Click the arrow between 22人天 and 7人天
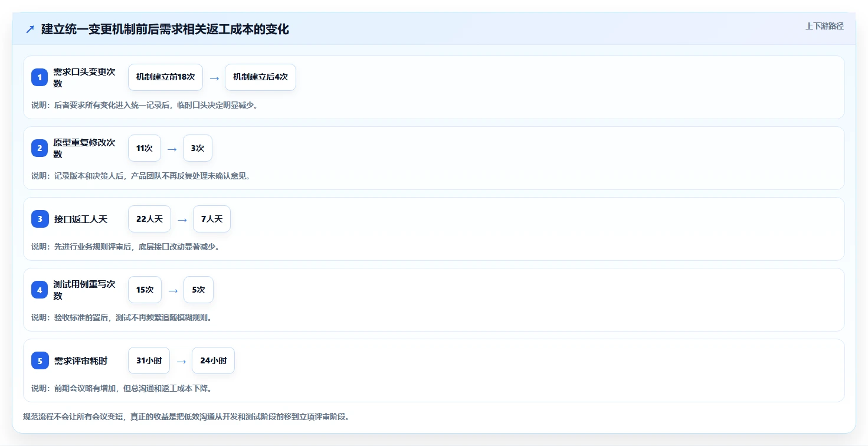 click(182, 219)
